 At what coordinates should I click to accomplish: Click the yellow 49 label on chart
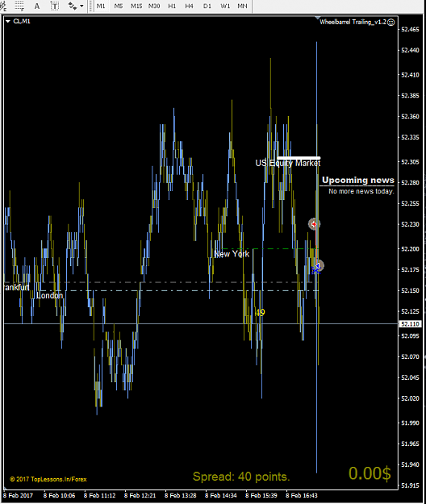[260, 312]
